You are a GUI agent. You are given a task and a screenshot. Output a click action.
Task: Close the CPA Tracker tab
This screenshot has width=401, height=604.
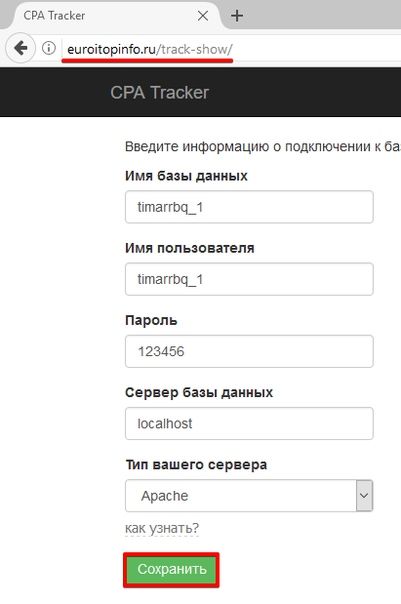tap(203, 16)
